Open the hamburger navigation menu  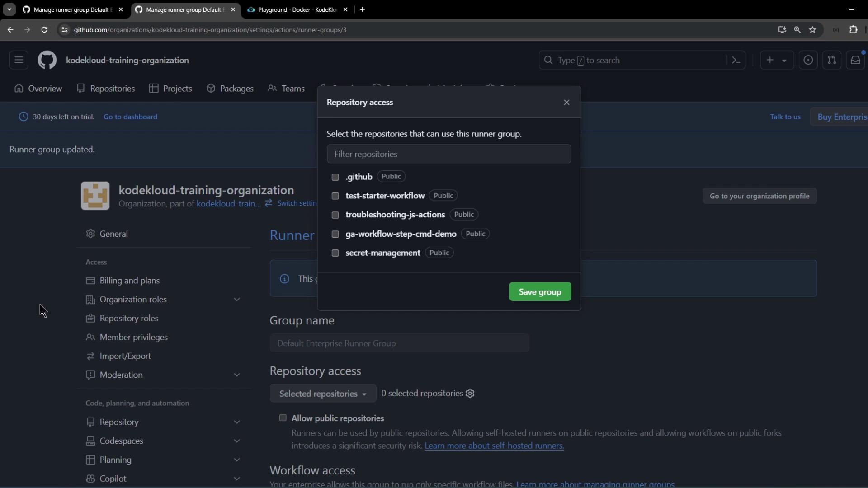(19, 60)
